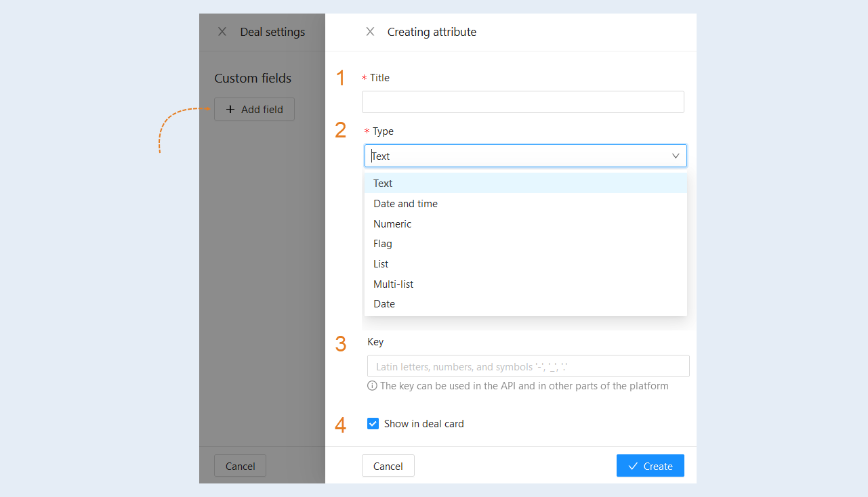868x497 pixels.
Task: Click the Add field button
Action: click(x=254, y=109)
